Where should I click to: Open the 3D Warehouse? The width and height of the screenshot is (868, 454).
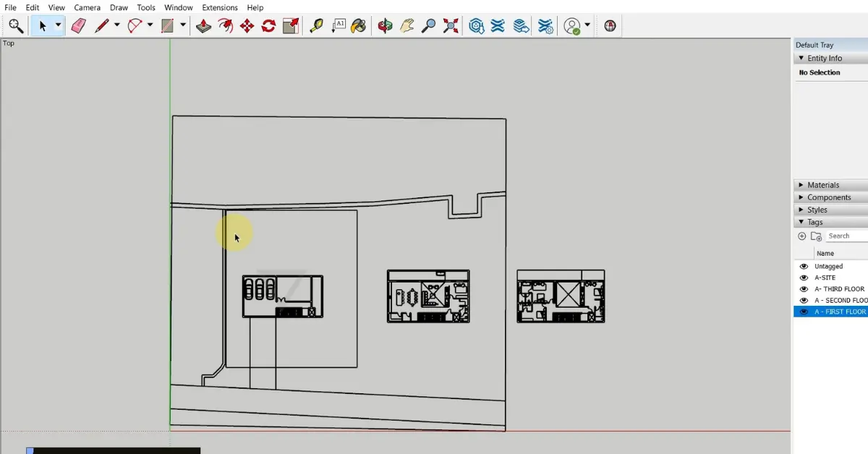coord(476,25)
